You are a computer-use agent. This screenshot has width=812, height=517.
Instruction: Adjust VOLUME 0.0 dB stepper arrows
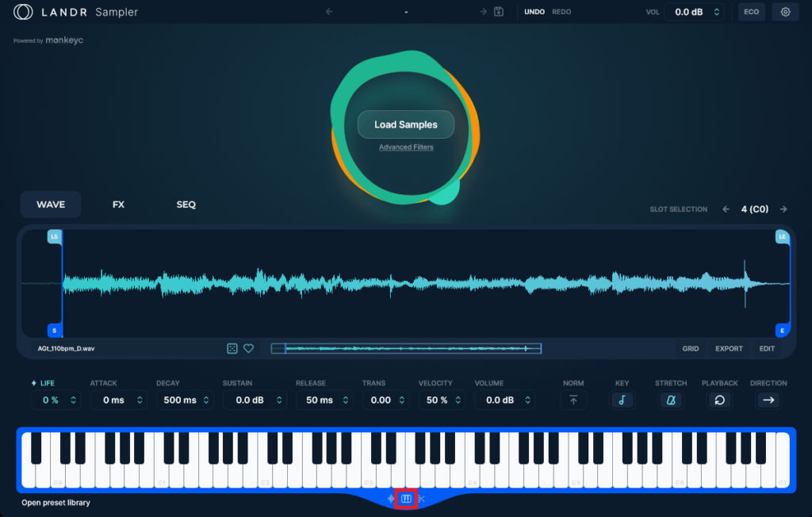[527, 400]
